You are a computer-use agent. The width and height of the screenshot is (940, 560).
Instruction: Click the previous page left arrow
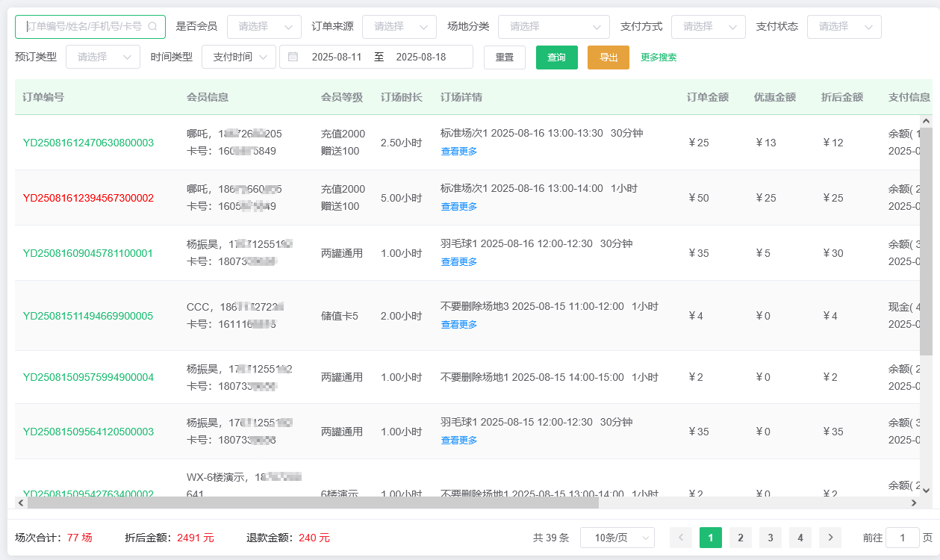pyautogui.click(x=680, y=538)
